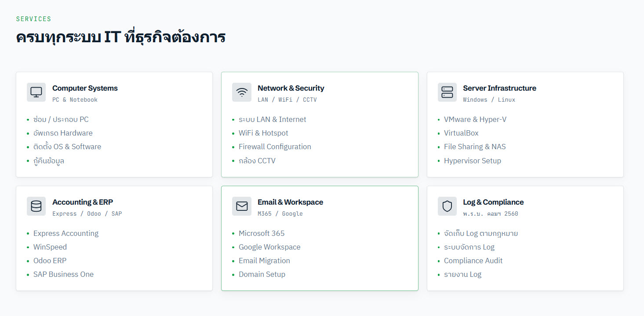Viewport: 644px width, 316px height.
Task: Click the LAN / WiFi / CCTV subtitle
Action: pyautogui.click(x=287, y=100)
